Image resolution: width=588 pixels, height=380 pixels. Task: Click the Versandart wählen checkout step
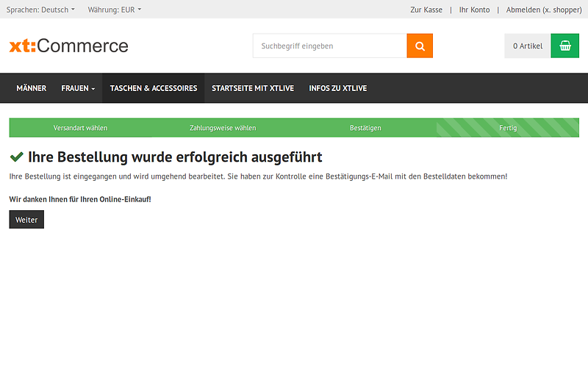pyautogui.click(x=80, y=128)
